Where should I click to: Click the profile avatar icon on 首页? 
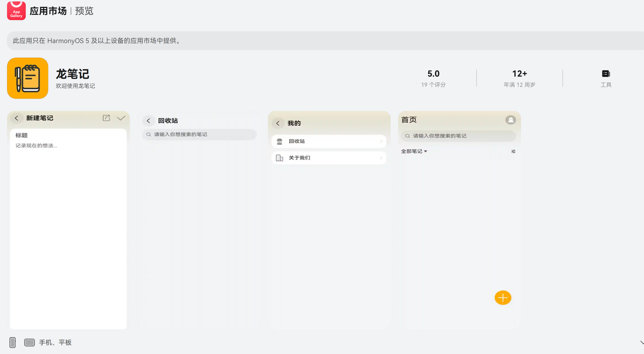coord(511,120)
